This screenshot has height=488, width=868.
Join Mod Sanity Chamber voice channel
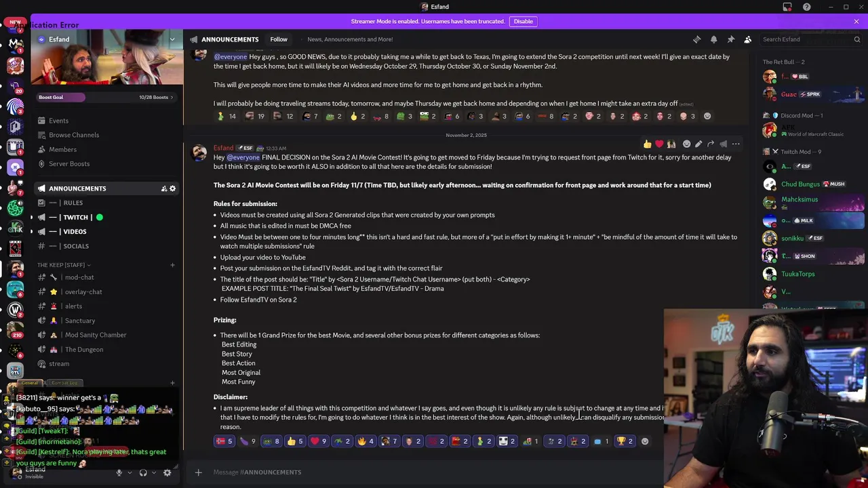click(107, 335)
